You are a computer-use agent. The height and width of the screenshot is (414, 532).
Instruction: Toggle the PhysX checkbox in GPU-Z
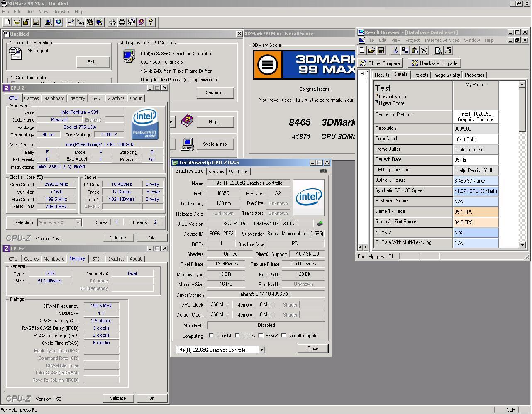tap(261, 336)
